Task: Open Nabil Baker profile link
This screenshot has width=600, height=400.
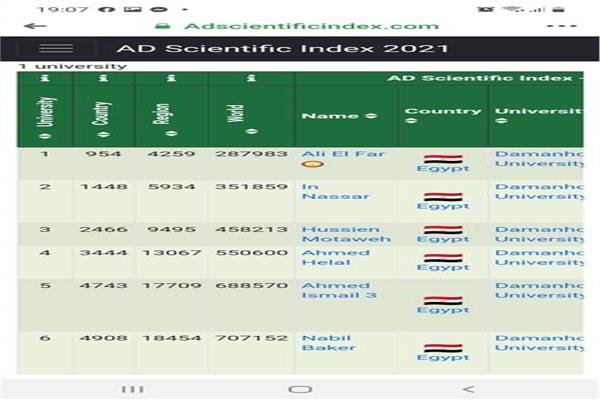Action: coord(329,343)
